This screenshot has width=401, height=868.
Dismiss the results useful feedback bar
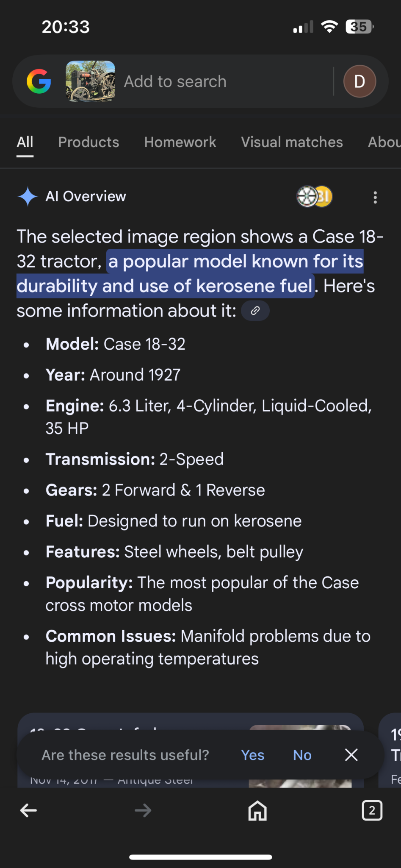[351, 755]
